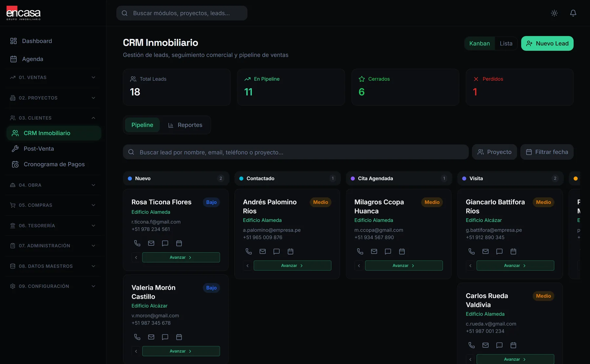
Task: Calendar icon on Giancarlo Battifora card
Action: click(x=513, y=251)
